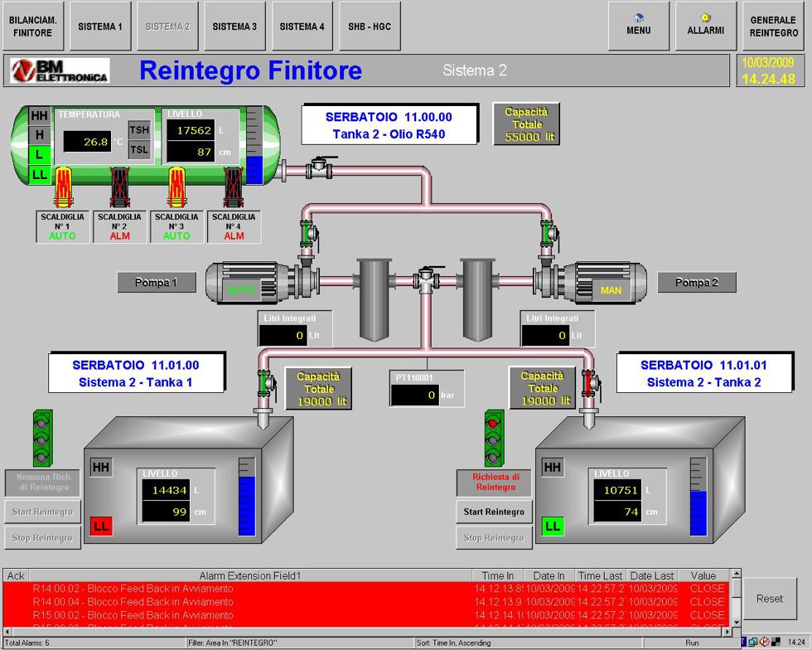812x650 pixels.
Task: Open the Allarmi page
Action: pos(705,25)
